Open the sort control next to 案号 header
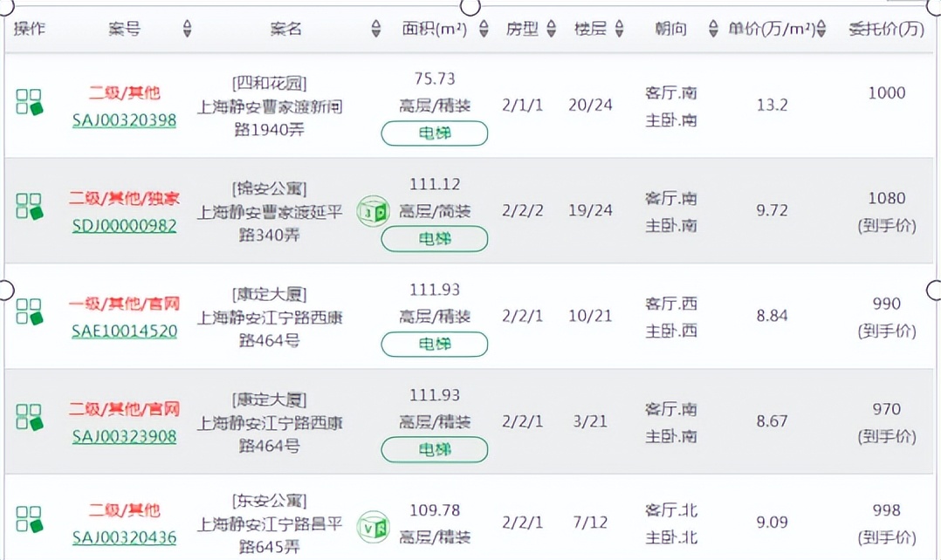This screenshot has width=941, height=560. click(186, 27)
